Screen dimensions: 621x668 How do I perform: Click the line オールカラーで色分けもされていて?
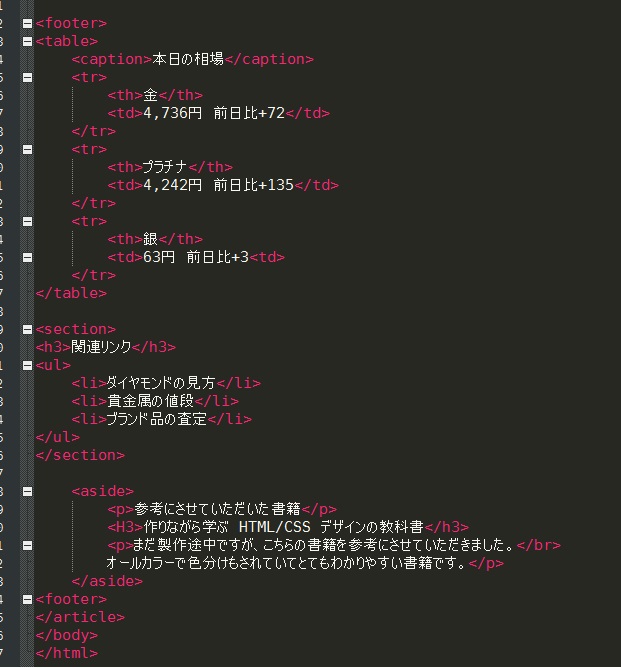(x=305, y=564)
